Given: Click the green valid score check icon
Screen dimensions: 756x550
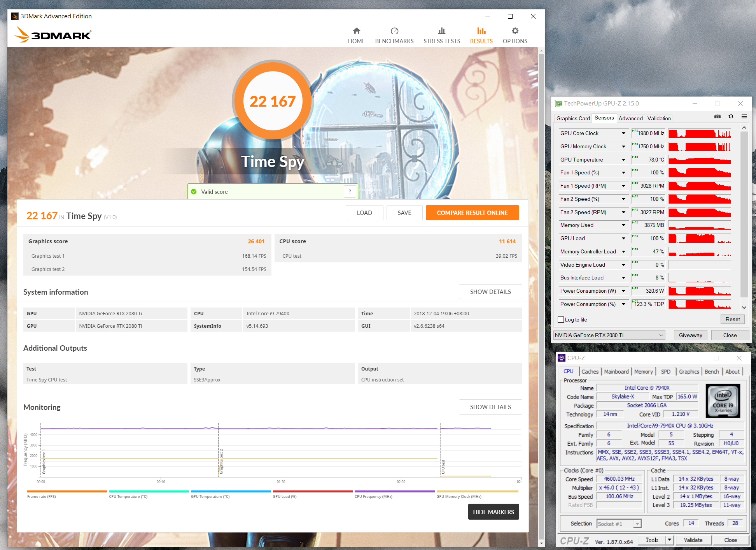Looking at the screenshot, I should tap(194, 192).
